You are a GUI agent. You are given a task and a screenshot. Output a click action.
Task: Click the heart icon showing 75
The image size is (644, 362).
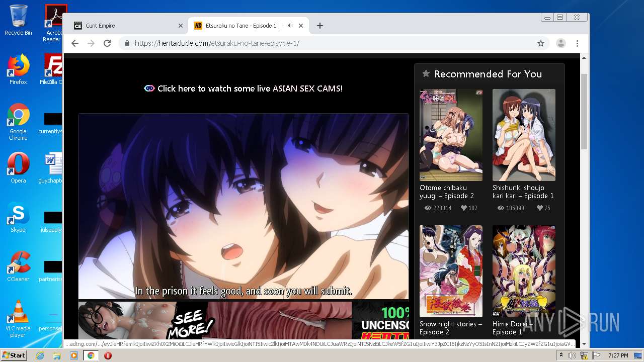[x=540, y=208]
